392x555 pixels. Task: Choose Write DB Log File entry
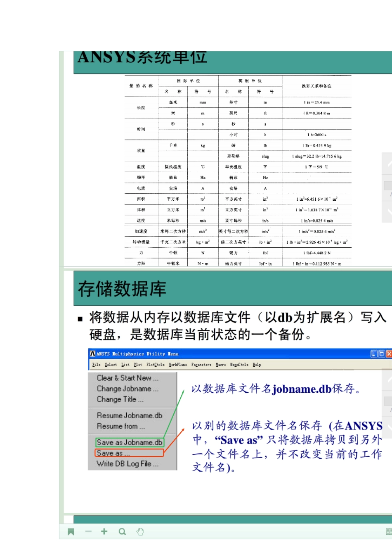click(x=128, y=464)
